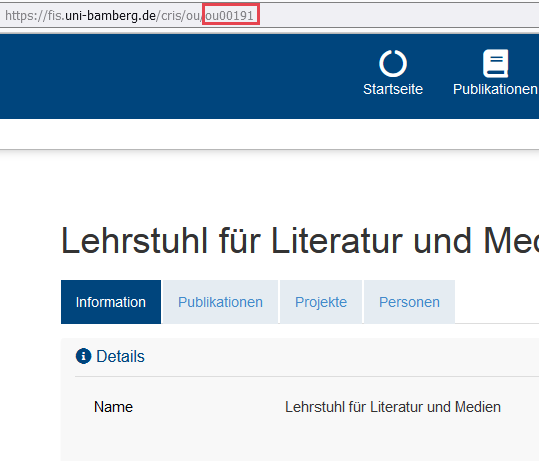Screen dimensions: 539x461
Task: Click the value 'Lehrstuhl für Literatur und Medien'
Action: (x=393, y=407)
